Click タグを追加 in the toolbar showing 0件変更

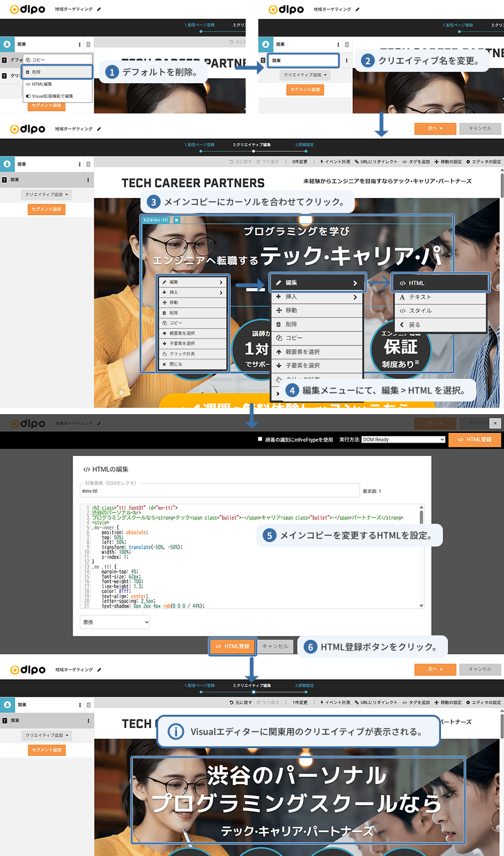point(416,162)
